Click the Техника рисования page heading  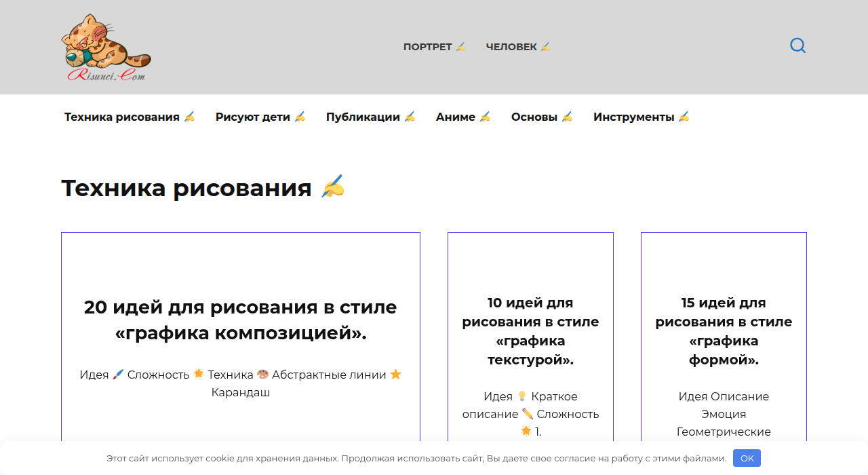tap(203, 188)
